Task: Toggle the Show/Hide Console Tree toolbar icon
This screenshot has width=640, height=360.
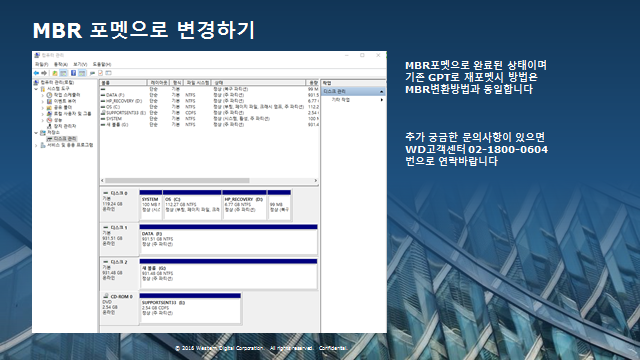Action: [63, 73]
